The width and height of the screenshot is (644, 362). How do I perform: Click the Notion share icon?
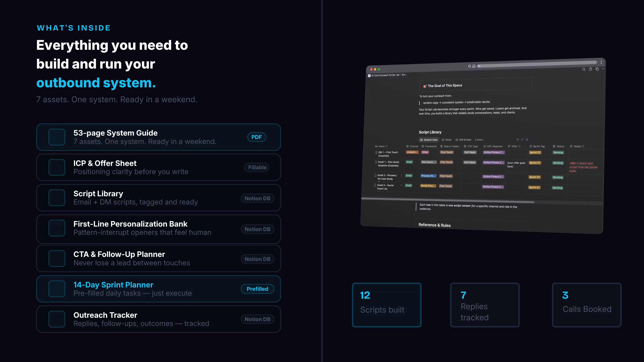[591, 69]
